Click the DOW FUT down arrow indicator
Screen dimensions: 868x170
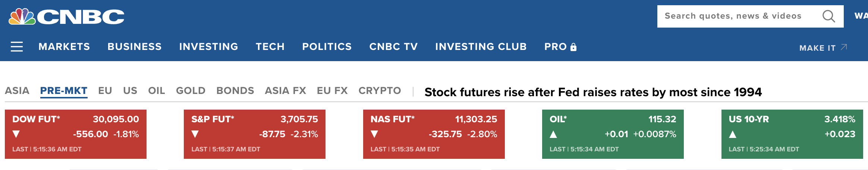click(x=16, y=134)
